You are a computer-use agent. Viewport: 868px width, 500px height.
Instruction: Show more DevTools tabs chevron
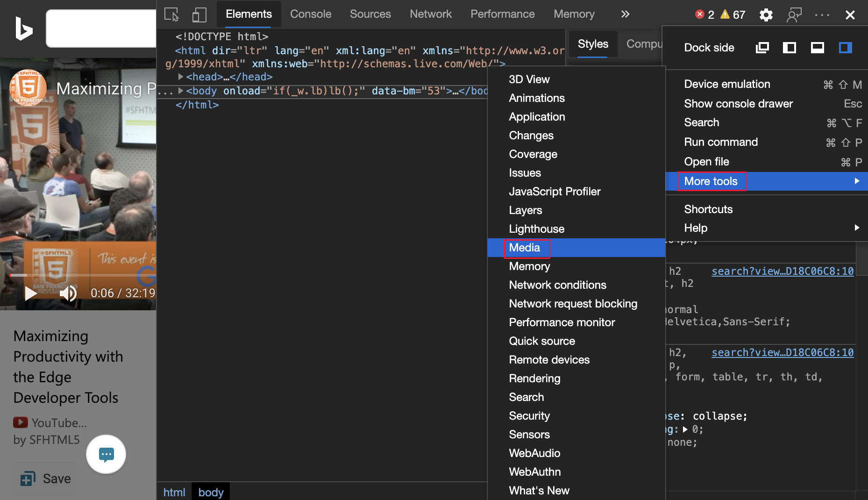click(625, 14)
